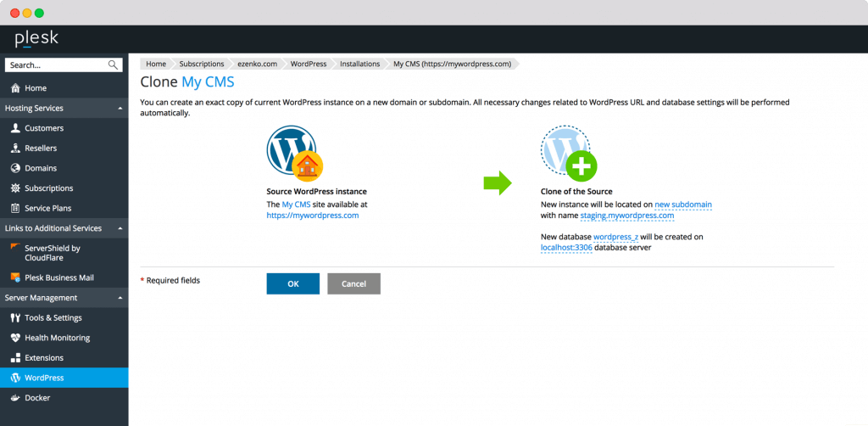Open WordPress in the sidebar menu
The width and height of the screenshot is (868, 426).
coord(44,378)
